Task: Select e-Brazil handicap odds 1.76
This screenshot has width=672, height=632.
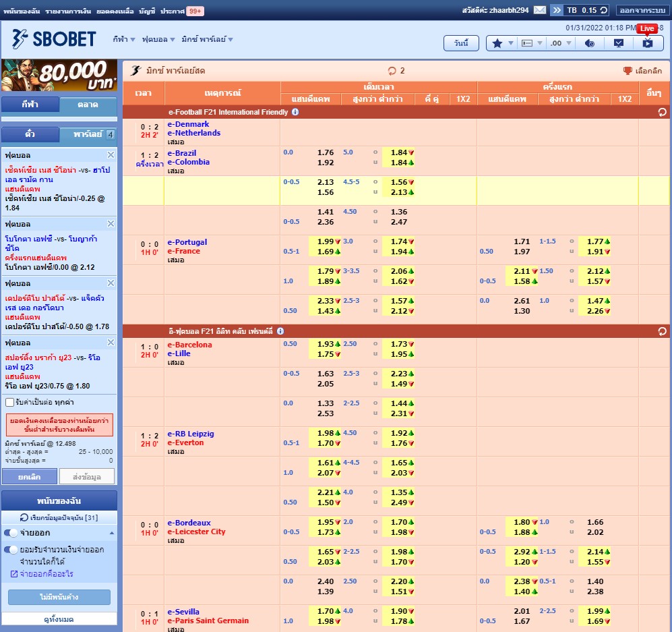Action: click(326, 152)
